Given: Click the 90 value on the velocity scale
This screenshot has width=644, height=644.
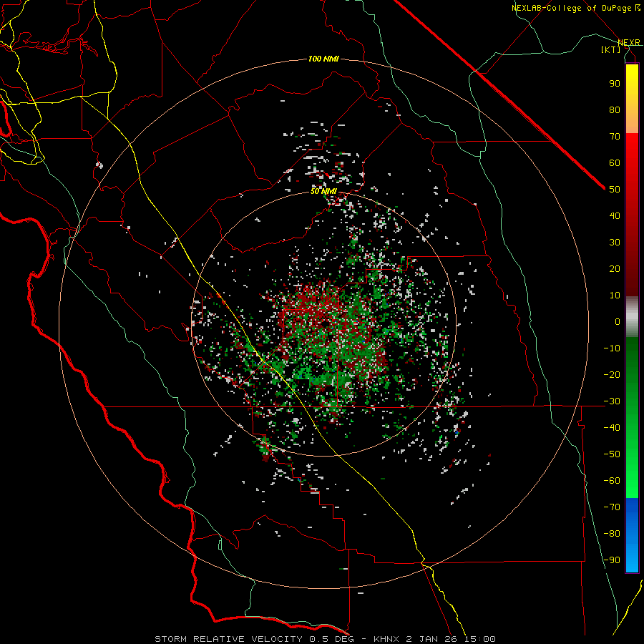Looking at the screenshot, I should pyautogui.click(x=615, y=84).
